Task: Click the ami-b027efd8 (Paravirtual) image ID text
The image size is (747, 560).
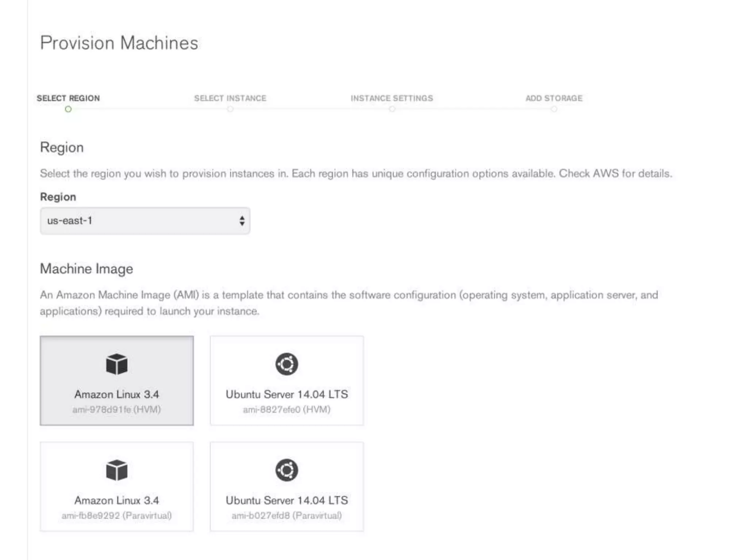Action: coord(287,516)
